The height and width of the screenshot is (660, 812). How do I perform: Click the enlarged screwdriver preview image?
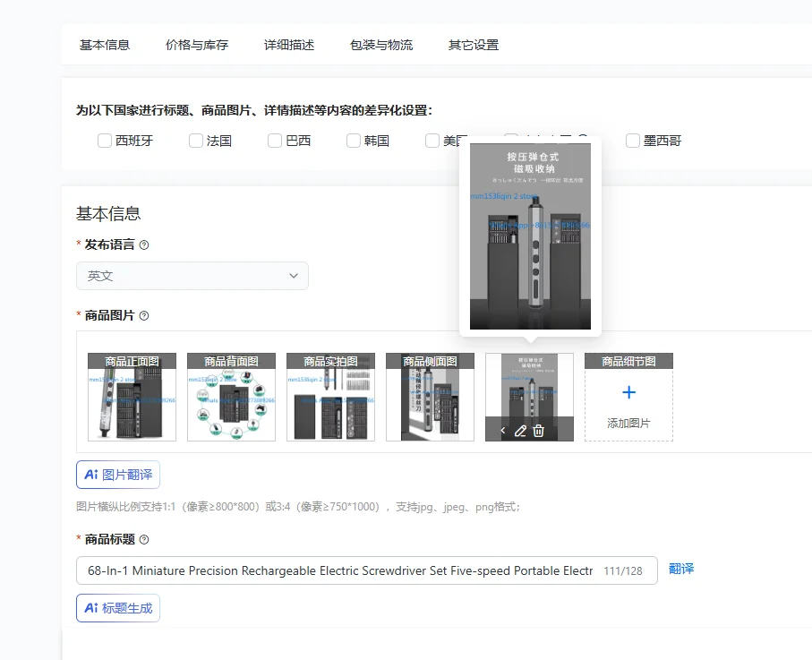pos(530,236)
